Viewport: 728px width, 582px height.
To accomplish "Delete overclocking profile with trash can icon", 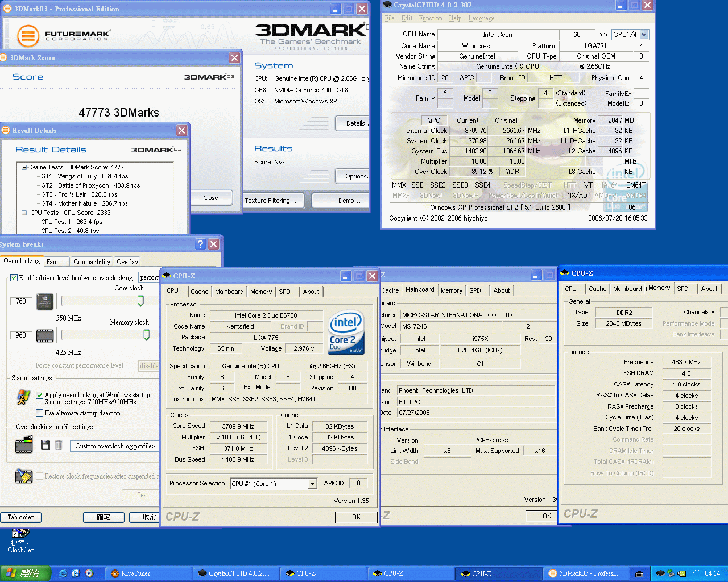I will 59,445.
